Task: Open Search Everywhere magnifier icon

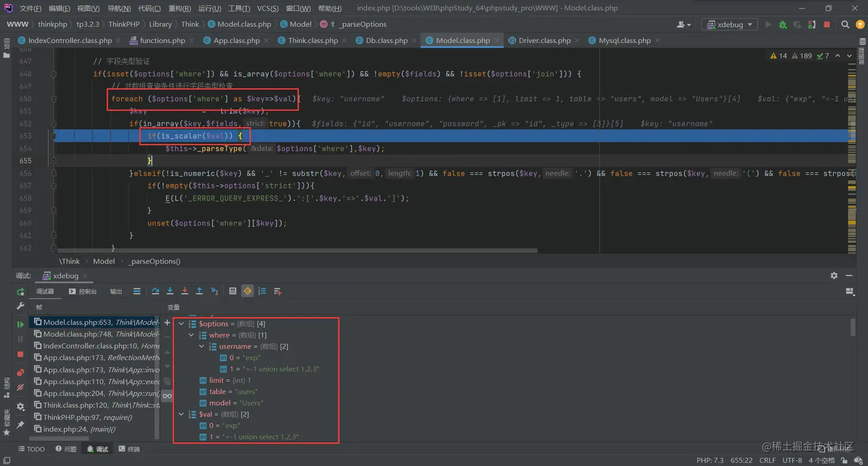Action: (x=845, y=25)
